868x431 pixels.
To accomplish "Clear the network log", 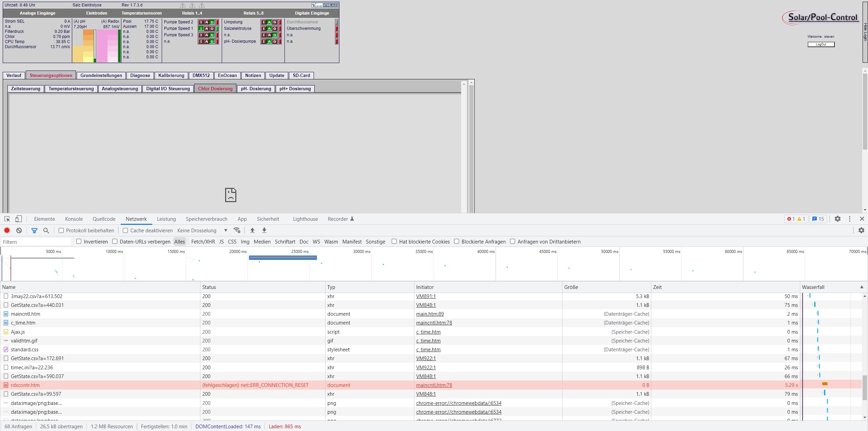I will (x=19, y=231).
